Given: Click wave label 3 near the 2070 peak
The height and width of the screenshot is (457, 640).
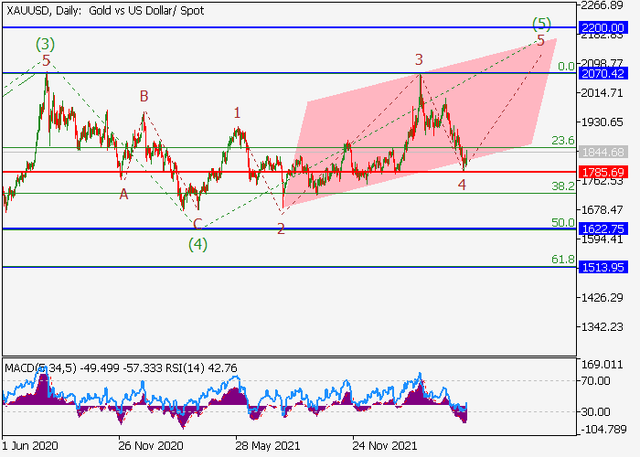Looking at the screenshot, I should 419,60.
